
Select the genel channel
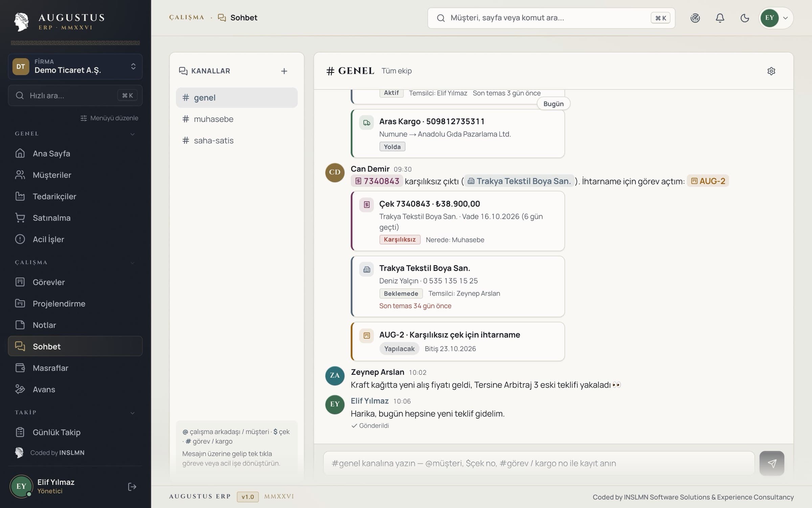236,98
